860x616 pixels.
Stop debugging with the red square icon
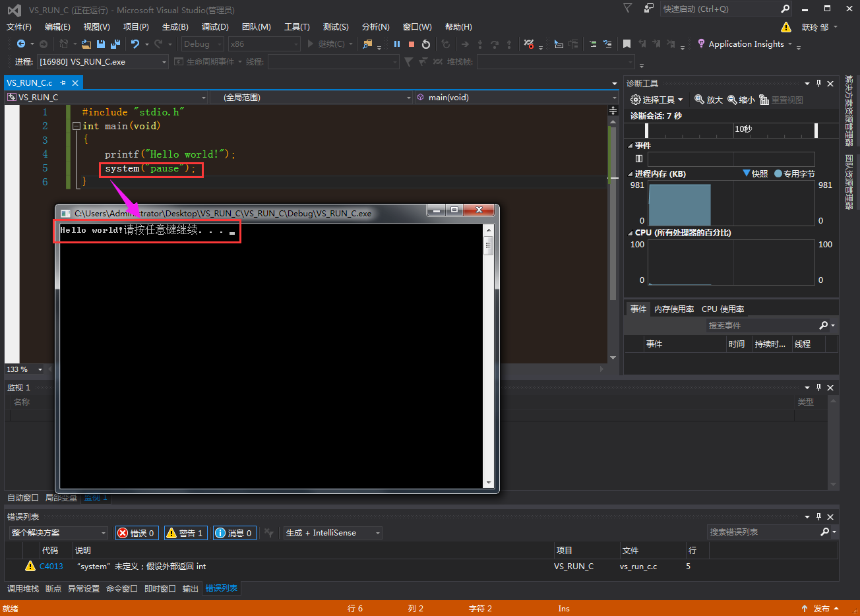click(412, 44)
